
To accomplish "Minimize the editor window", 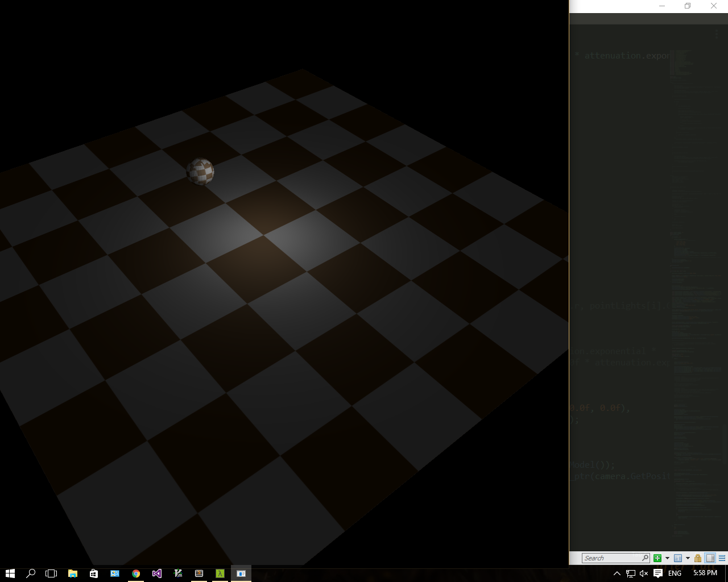I will [662, 6].
